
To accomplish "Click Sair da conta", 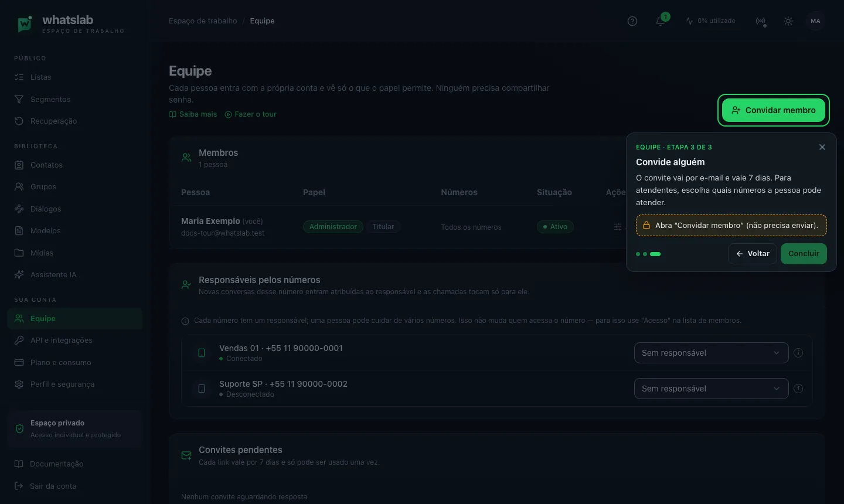I will (x=74, y=486).
